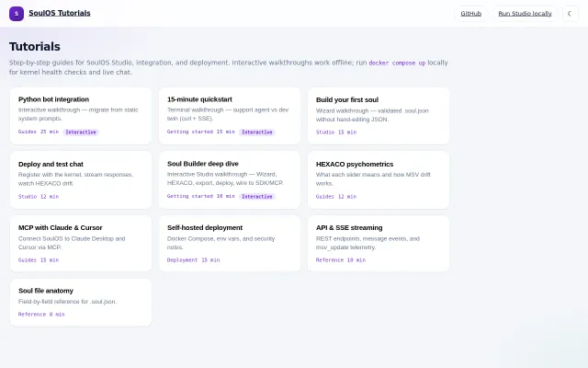
Task: Click Guides label on MCP with Claude & Cursor card
Action: [28, 259]
